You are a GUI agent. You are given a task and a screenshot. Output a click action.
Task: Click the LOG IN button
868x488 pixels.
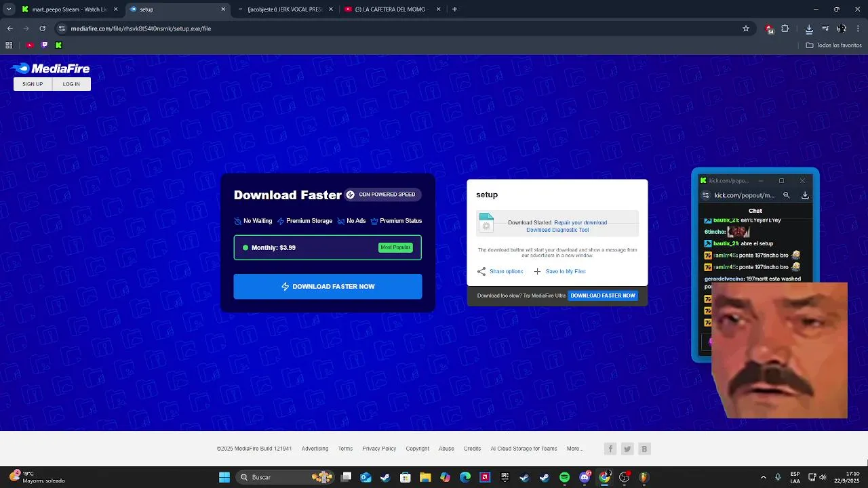[71, 84]
